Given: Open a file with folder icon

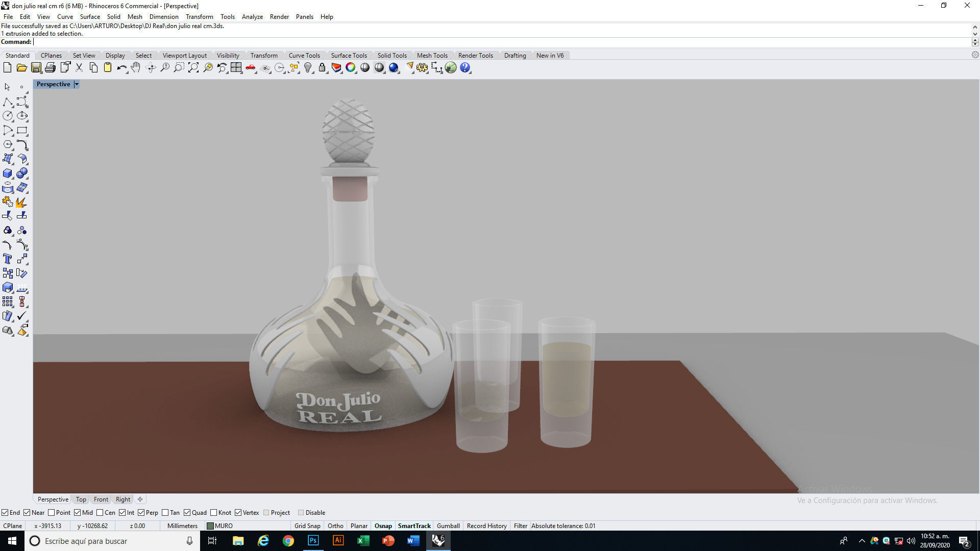Looking at the screenshot, I should (x=21, y=67).
